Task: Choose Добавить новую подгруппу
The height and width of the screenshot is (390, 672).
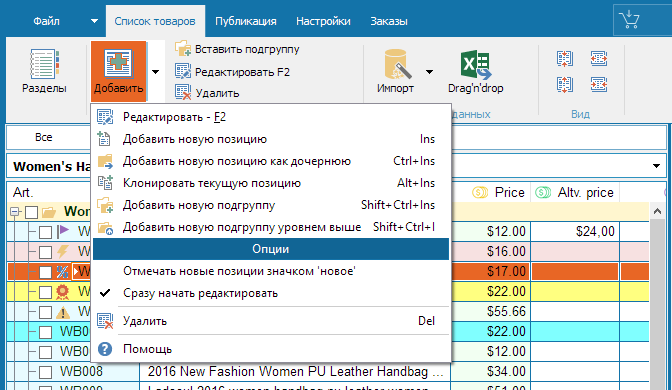Action: point(271,205)
